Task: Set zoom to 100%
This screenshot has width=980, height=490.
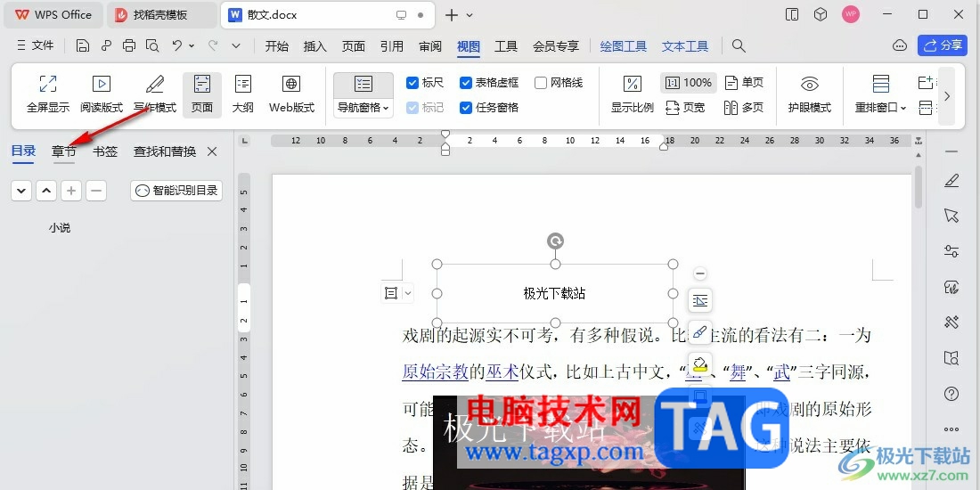Action: tap(688, 83)
